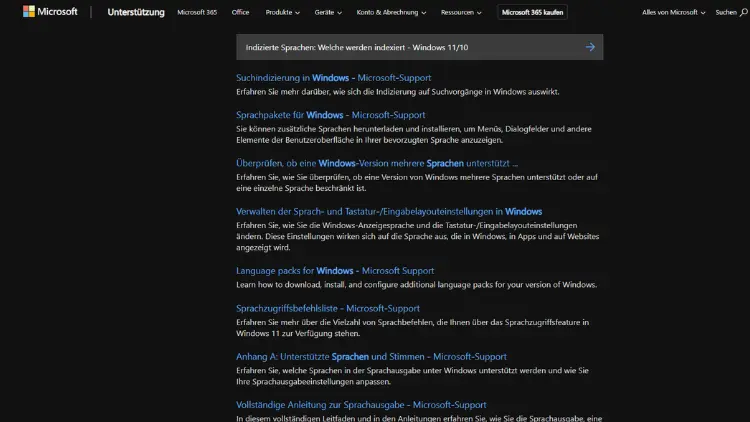Click text 'Learn how to download, install, and configure'

point(417,285)
